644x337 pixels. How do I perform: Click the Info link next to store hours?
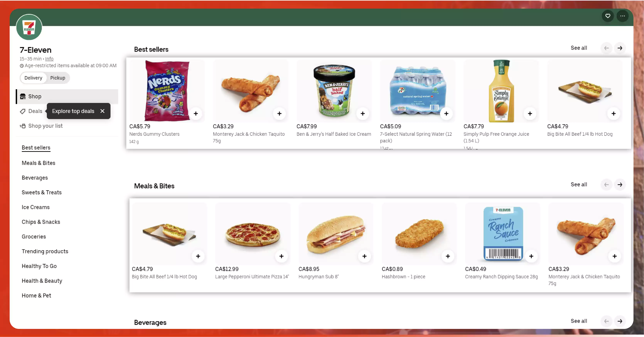tap(49, 59)
